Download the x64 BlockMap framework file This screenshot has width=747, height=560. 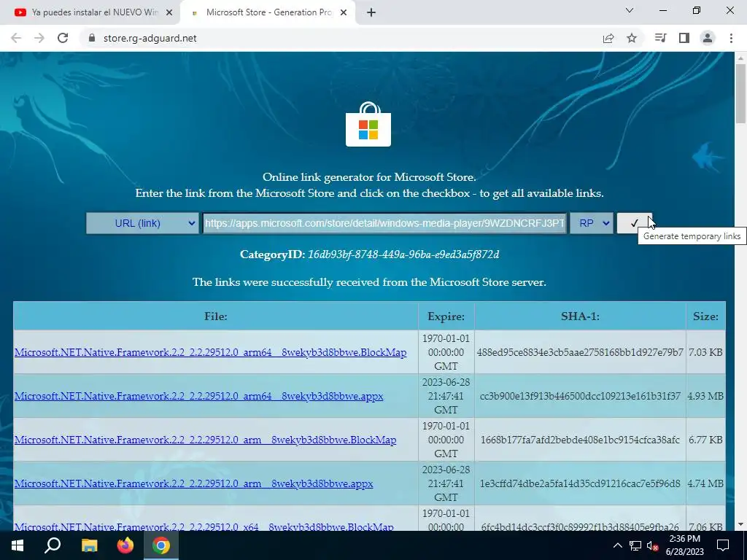pos(204,526)
